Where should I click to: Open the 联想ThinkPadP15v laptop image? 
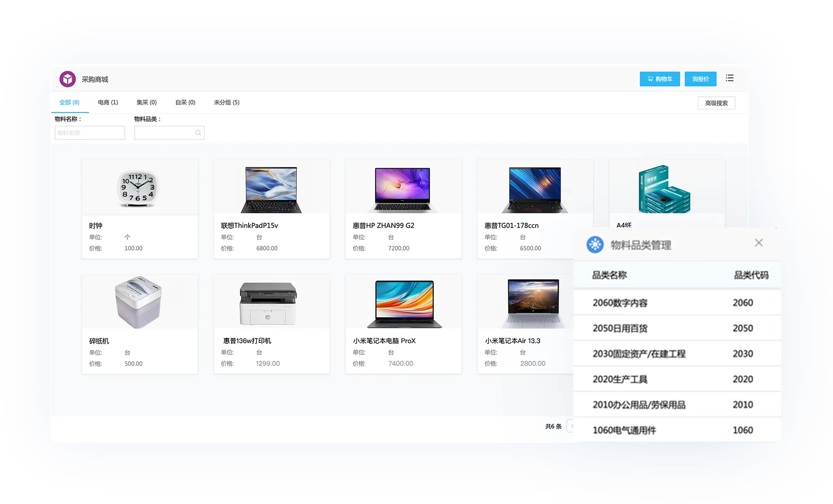pyautogui.click(x=271, y=190)
